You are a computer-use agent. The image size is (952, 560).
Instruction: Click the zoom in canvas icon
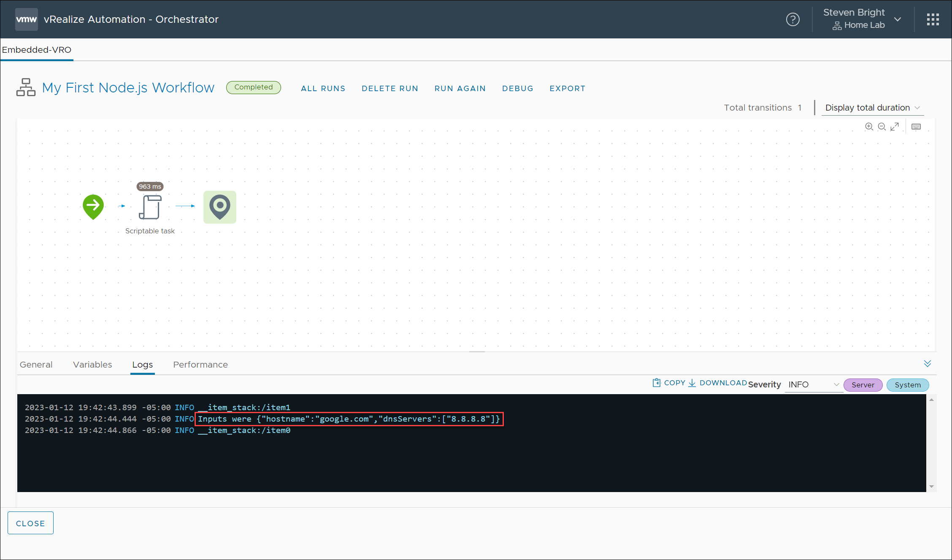869,127
